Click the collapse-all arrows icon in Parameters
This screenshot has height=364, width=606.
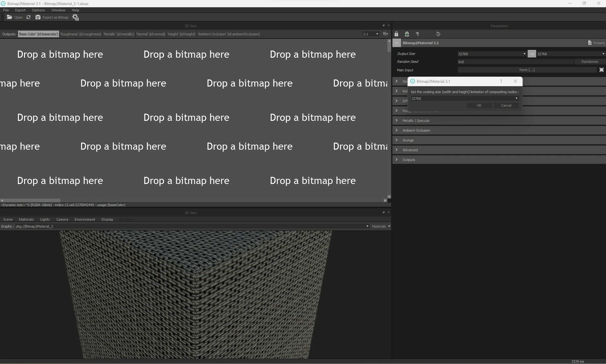[x=417, y=34]
